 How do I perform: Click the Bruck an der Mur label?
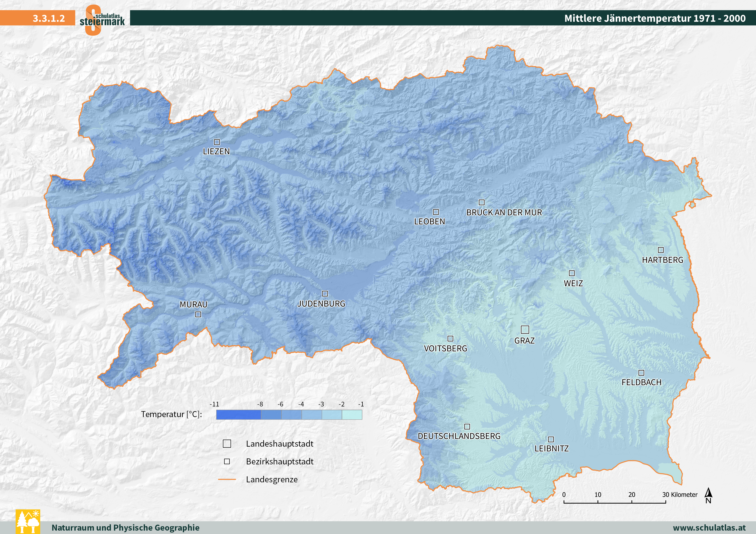click(x=504, y=213)
